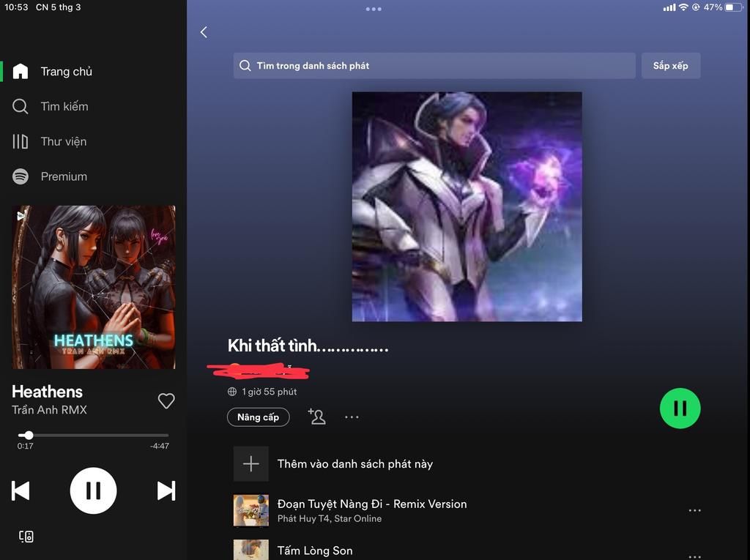Pause playback with the white pause button

pos(93,490)
